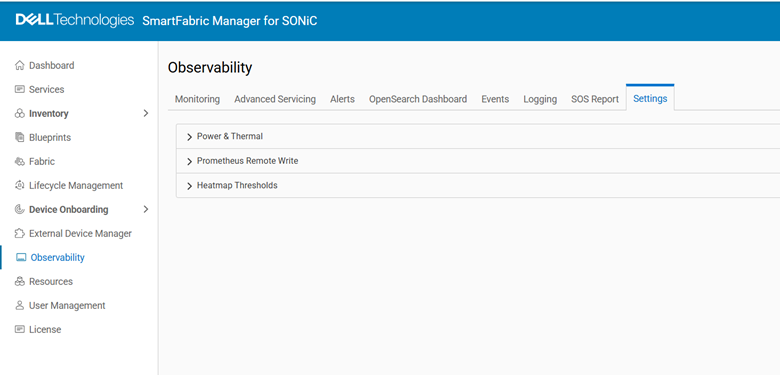Click the Resources icon
This screenshot has width=780, height=375.
point(19,281)
